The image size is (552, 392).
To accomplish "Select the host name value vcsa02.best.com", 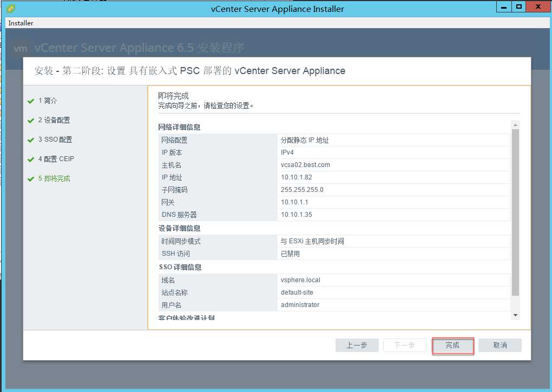I will coord(305,165).
